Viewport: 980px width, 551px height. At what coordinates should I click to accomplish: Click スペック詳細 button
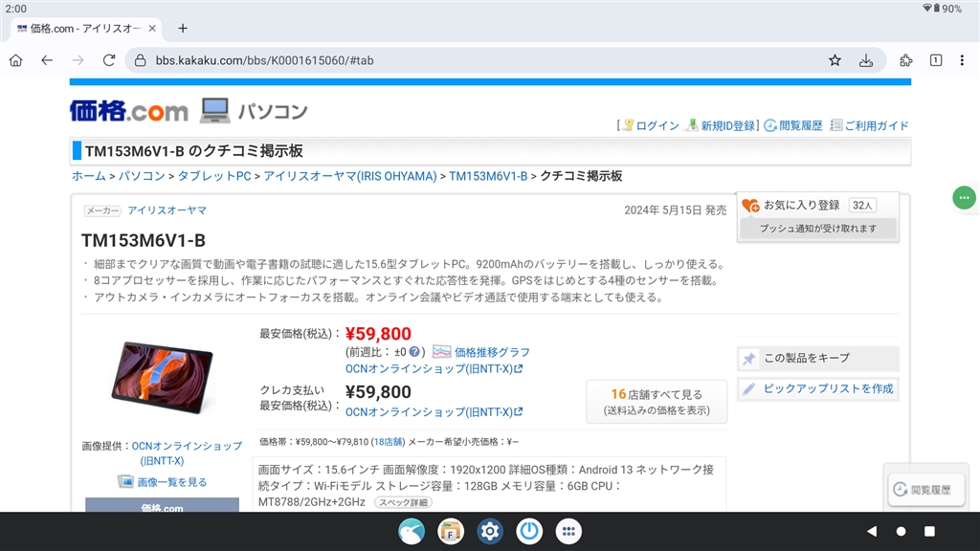click(403, 502)
